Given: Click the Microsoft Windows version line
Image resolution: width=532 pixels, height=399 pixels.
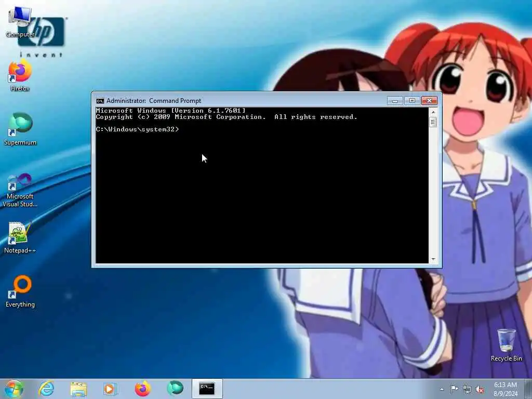Looking at the screenshot, I should (x=170, y=111).
